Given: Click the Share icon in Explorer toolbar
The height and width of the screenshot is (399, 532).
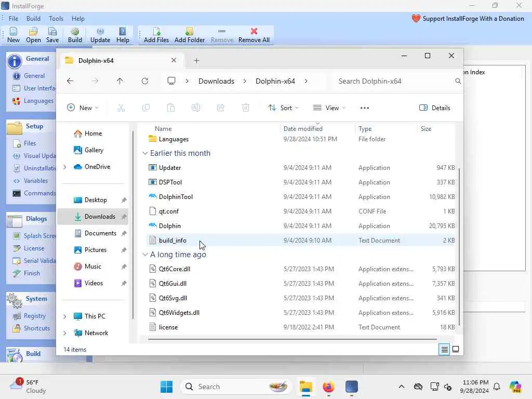Looking at the screenshot, I should pyautogui.click(x=220, y=108).
